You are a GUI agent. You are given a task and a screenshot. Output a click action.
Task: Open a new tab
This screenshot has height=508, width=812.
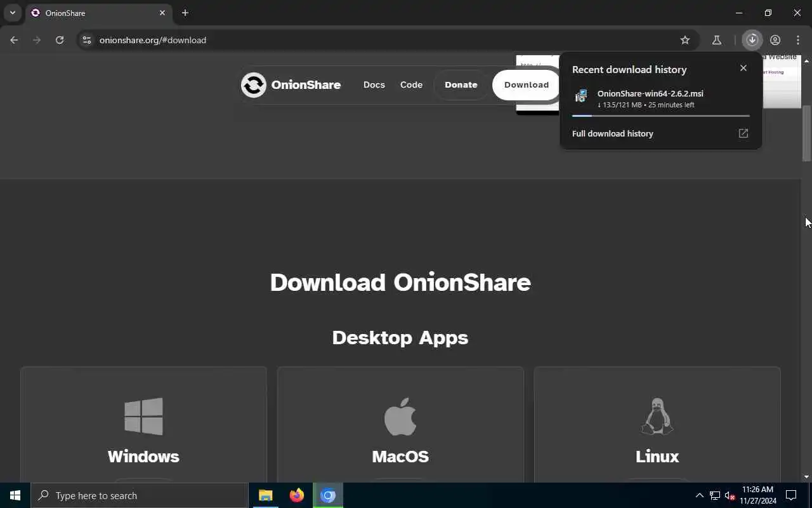pos(185,13)
